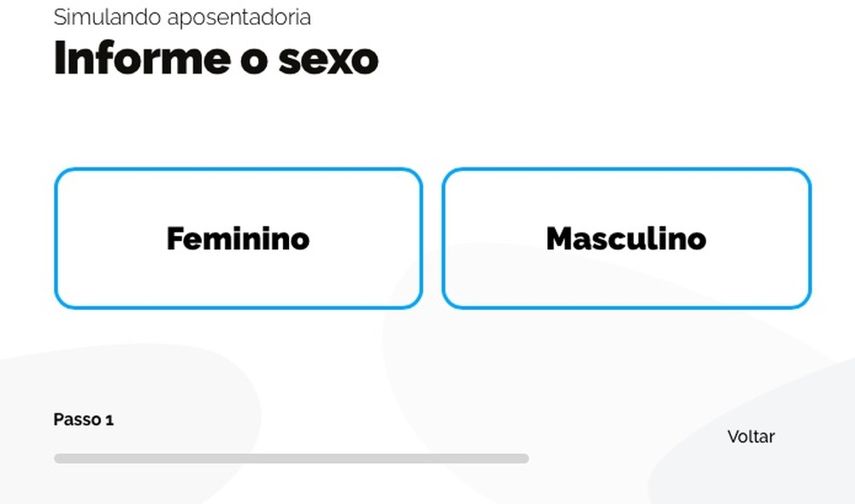Pick the female option card
Image resolution: width=855 pixels, height=504 pixels.
pos(239,238)
